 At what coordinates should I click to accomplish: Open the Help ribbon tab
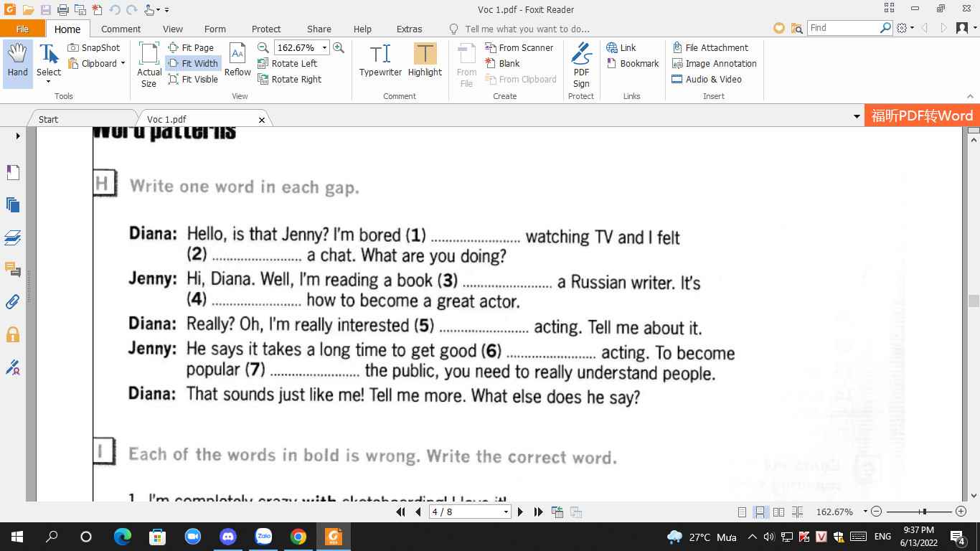[x=362, y=29]
